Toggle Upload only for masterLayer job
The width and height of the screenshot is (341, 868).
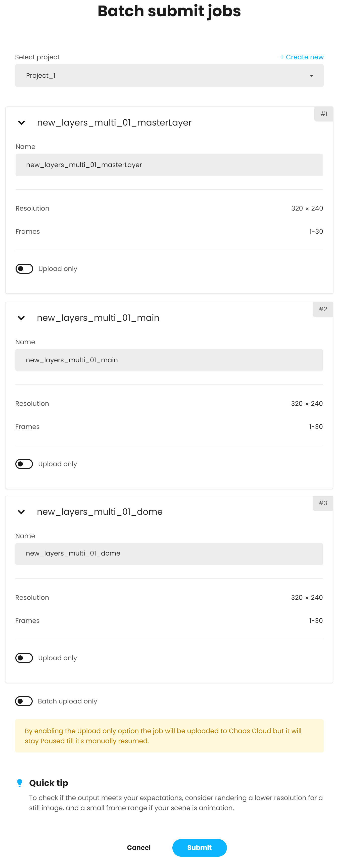coord(24,269)
